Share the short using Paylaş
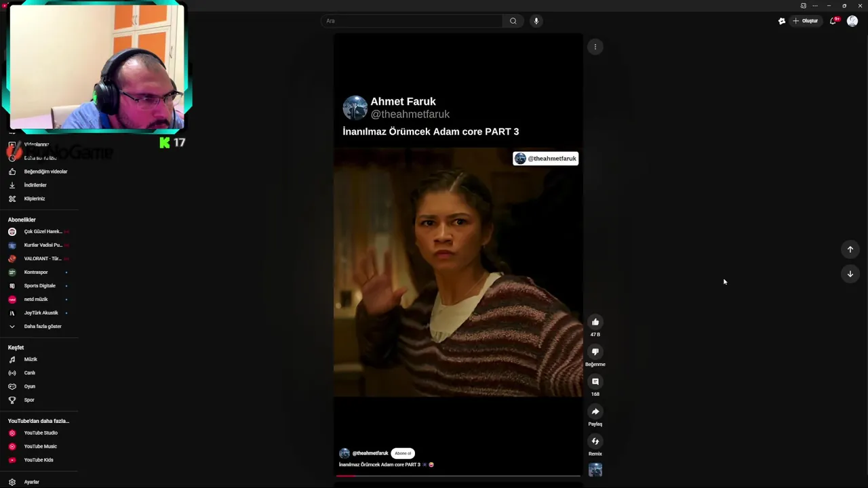Viewport: 868px width, 488px height. [x=595, y=411]
